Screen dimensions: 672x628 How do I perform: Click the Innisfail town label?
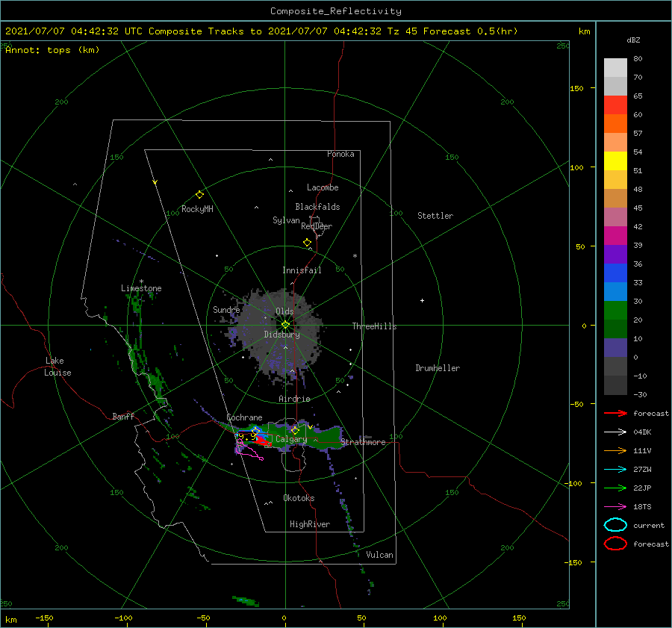pos(302,270)
